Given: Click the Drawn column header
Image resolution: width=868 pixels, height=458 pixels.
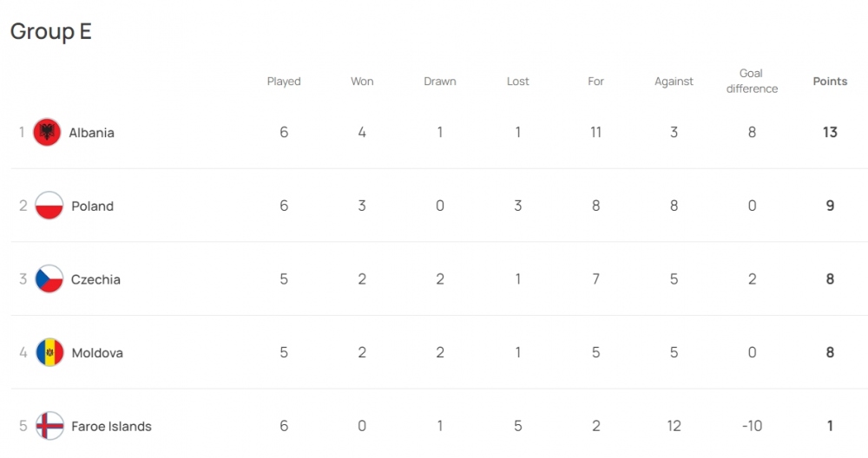Looking at the screenshot, I should point(440,82).
